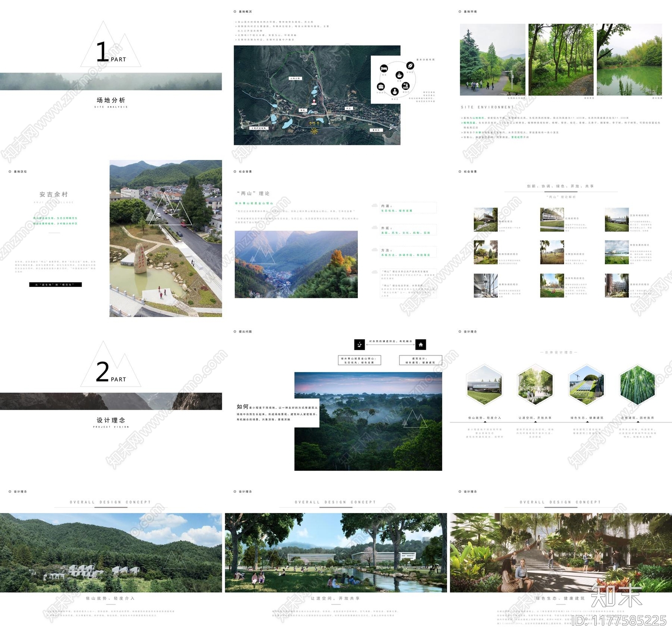Image resolution: width=672 pixels, height=637 pixels.
Task: Click the bottle and shelf service hall icon
Action: [406, 86]
